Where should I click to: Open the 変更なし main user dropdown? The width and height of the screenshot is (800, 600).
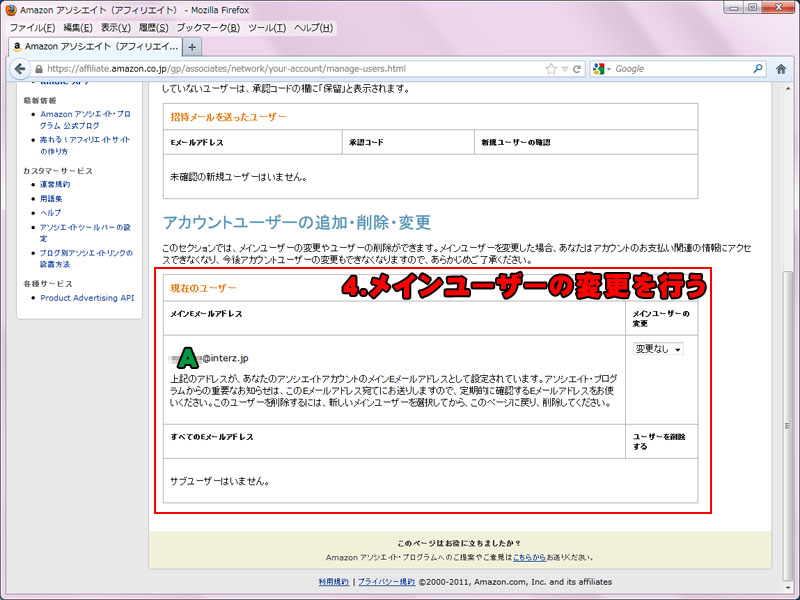pyautogui.click(x=658, y=349)
